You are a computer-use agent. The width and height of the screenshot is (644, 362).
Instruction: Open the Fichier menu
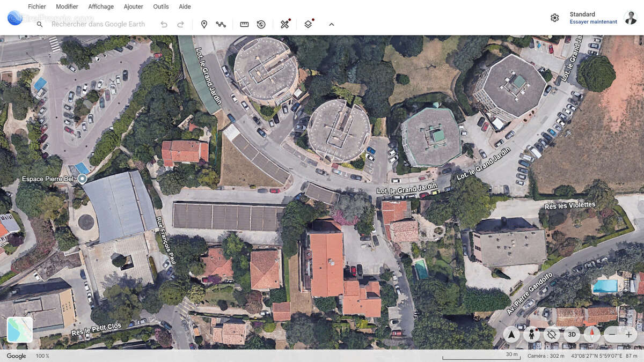tap(36, 6)
